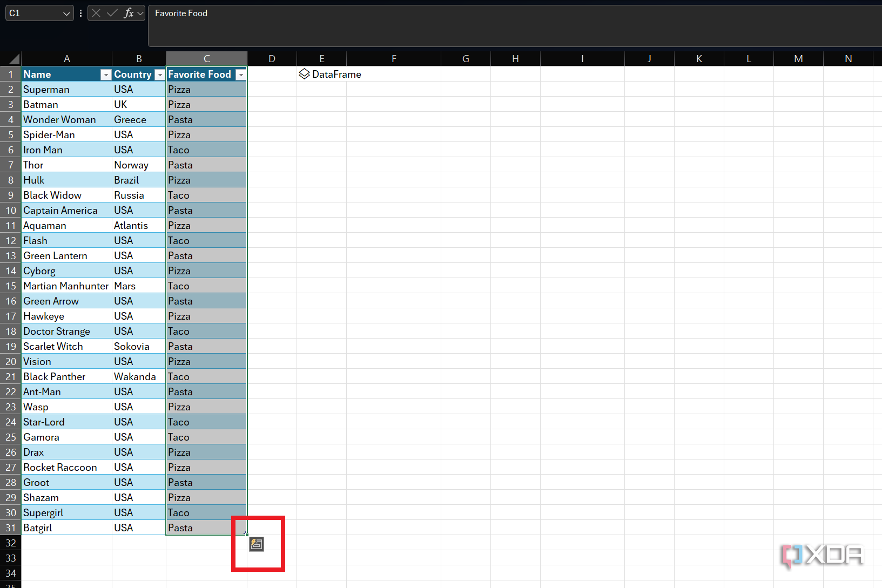Select row 31 header

pos(10,528)
